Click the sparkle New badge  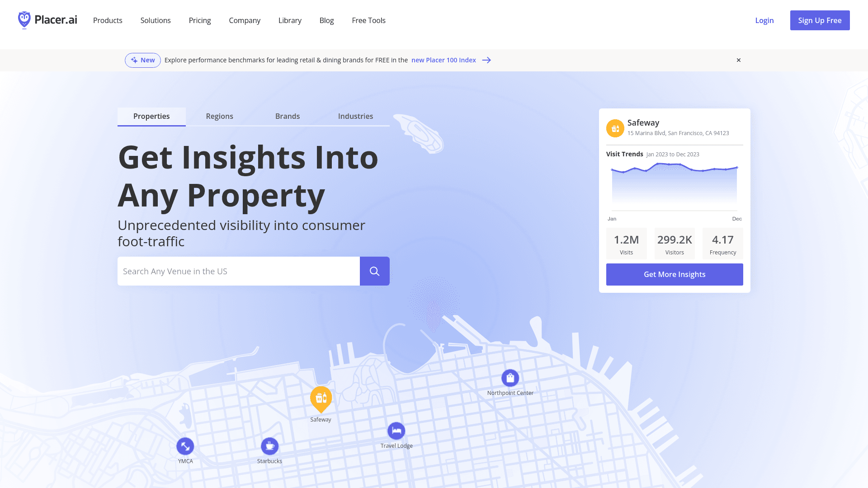click(143, 60)
